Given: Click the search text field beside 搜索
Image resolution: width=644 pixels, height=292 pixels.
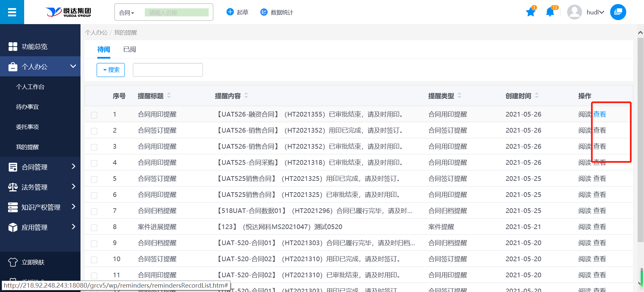Looking at the screenshot, I should [x=168, y=70].
